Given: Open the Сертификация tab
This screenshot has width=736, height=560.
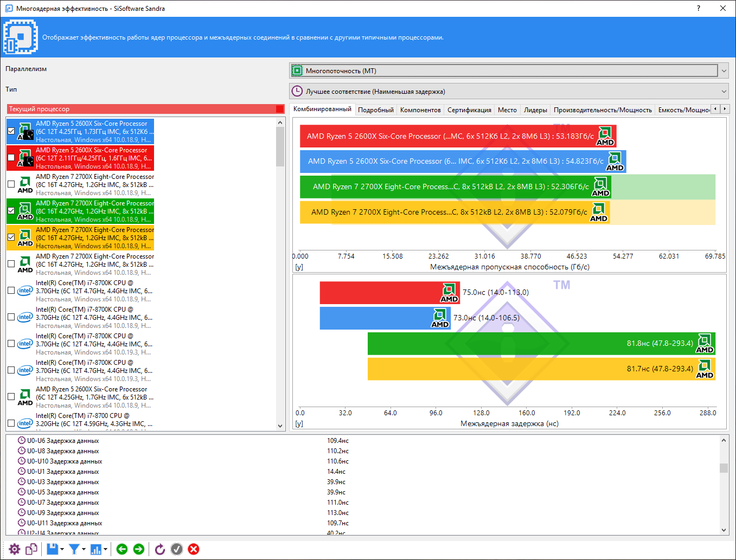Looking at the screenshot, I should [x=469, y=110].
